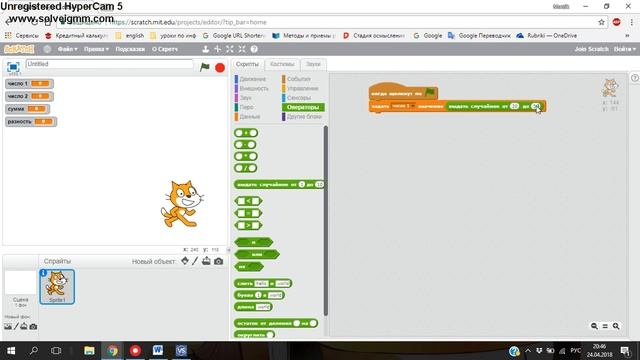
Task: Open the ad blocker extension icon
Action: pyautogui.click(x=616, y=22)
